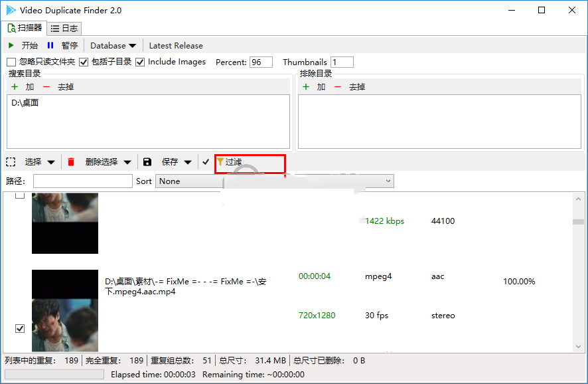Uncheck the checkbox beside 安下.mpeg4.aac.mp4
588x384 pixels.
(20, 328)
